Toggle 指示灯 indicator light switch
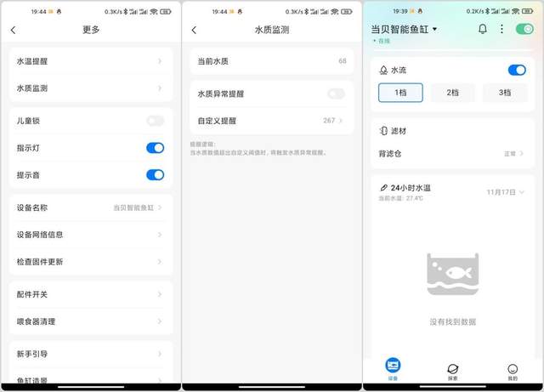Screen dimensions: 544x392 (x=155, y=148)
